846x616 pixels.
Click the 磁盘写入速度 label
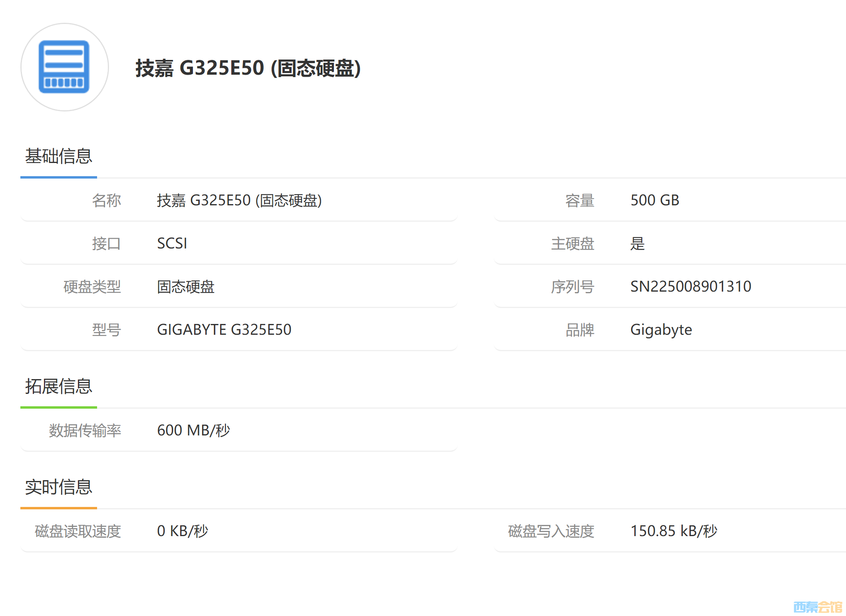pos(551,531)
